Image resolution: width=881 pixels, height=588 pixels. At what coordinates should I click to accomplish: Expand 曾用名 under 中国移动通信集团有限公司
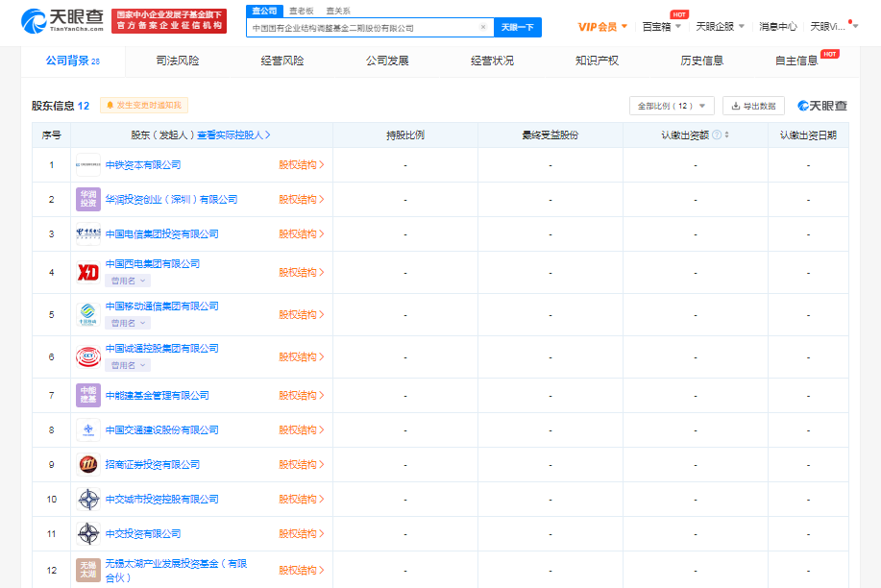128,323
